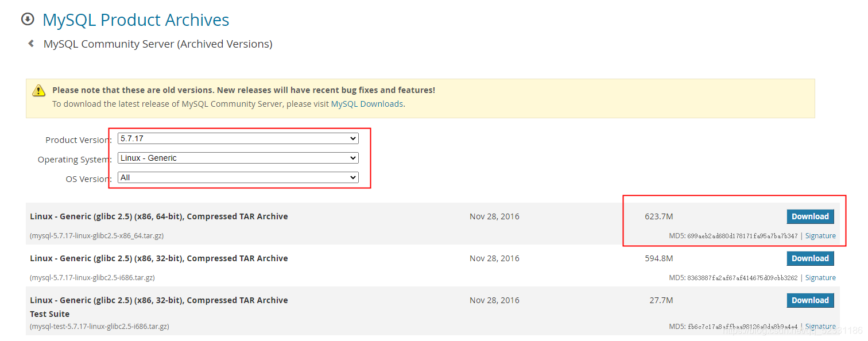
Task: Open the Operating System Linux - Generic dropdown
Action: click(x=238, y=158)
